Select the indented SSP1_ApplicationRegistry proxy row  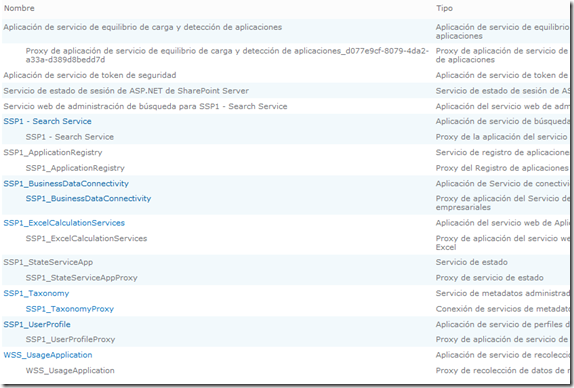coord(286,168)
